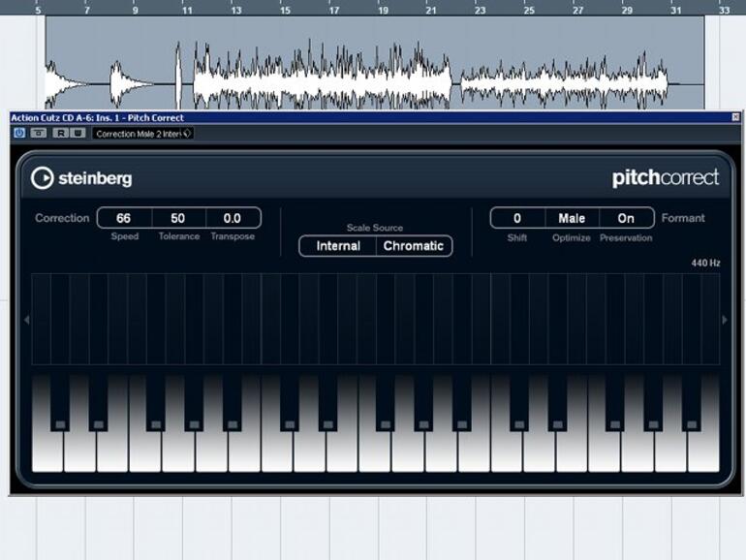Click the pitchcorrect plugin title logo
The image size is (746, 560).
click(x=666, y=178)
